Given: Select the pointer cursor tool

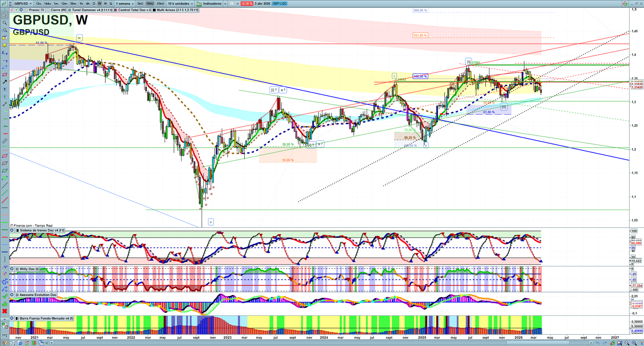Looking at the screenshot, I should point(4,16).
